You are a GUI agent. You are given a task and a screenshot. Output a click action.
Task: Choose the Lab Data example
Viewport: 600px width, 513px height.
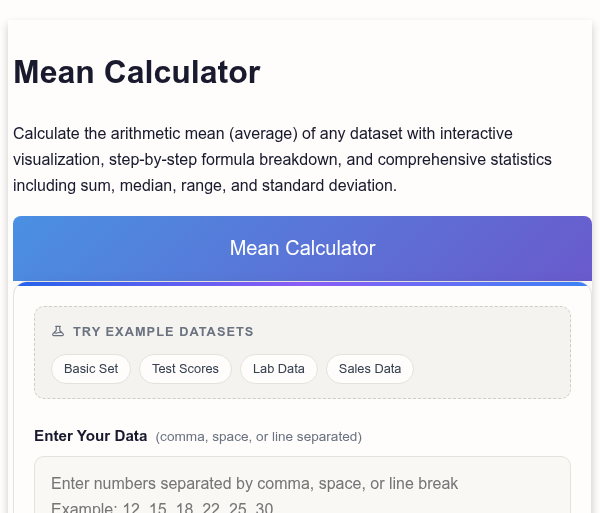(x=279, y=369)
